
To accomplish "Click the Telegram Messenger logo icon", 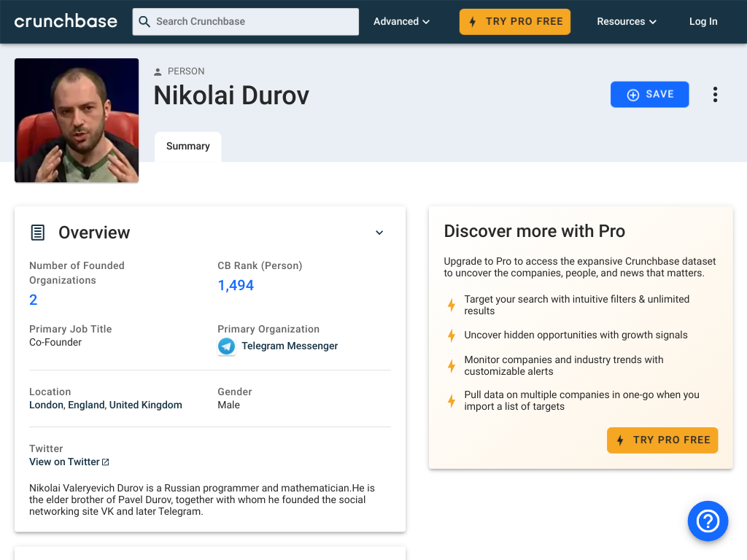I will click(226, 346).
